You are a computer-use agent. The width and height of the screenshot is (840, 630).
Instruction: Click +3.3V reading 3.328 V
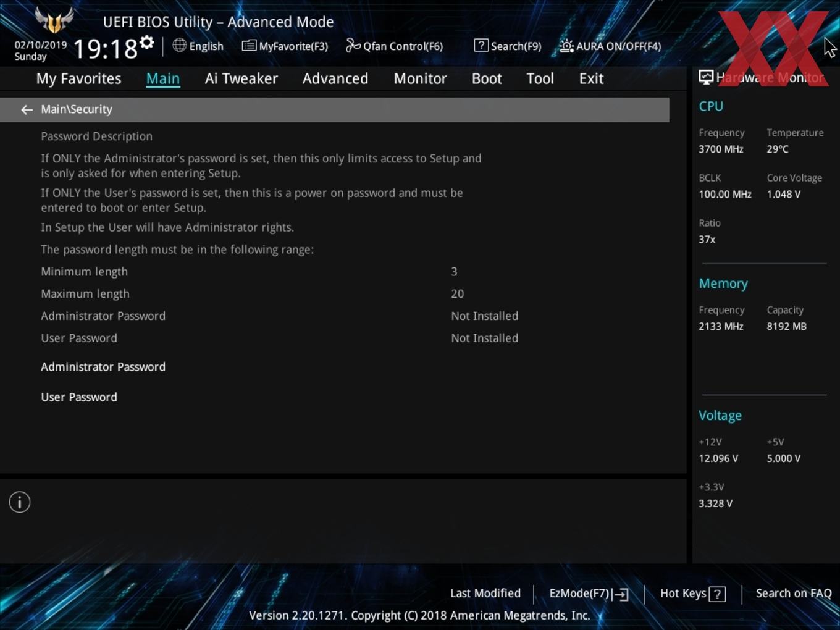click(x=715, y=503)
